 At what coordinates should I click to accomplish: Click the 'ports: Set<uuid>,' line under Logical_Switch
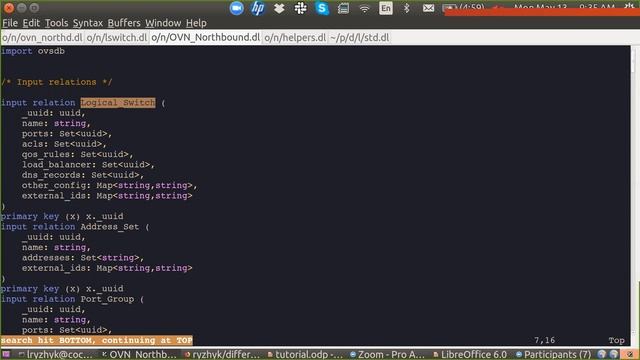pos(67,133)
